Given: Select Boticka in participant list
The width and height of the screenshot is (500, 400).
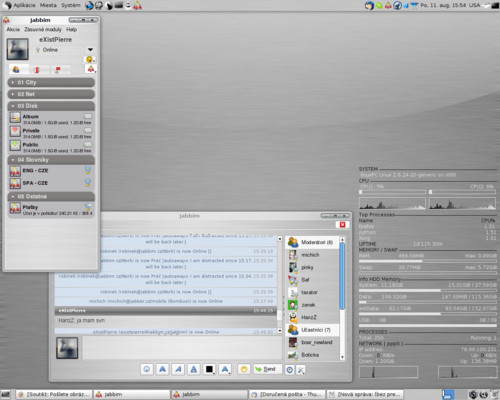Looking at the screenshot, I should point(312,355).
